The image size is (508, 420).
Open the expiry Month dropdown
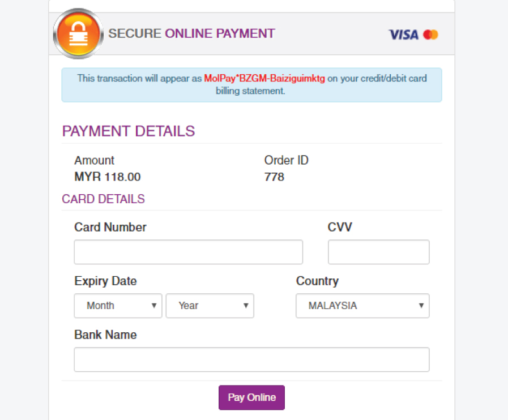118,306
